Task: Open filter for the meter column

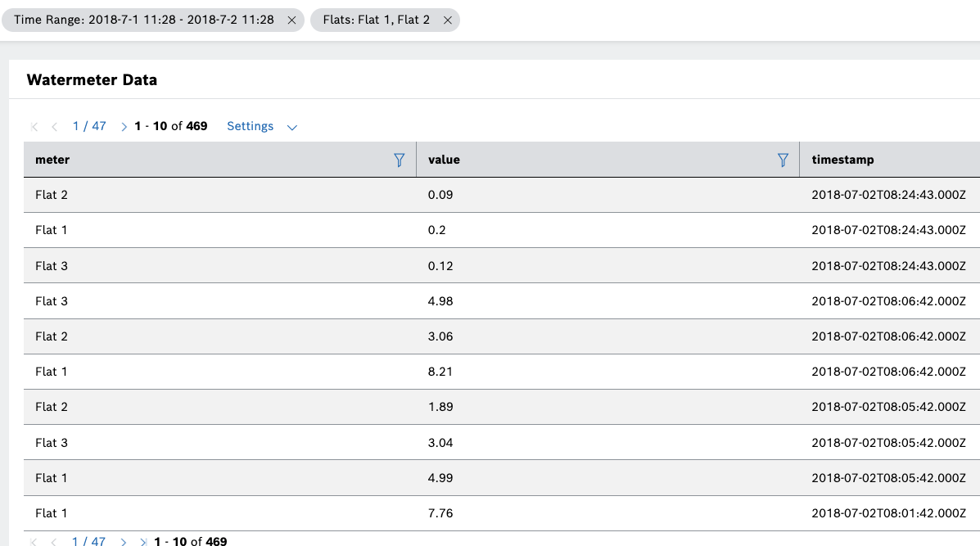Action: pyautogui.click(x=400, y=160)
